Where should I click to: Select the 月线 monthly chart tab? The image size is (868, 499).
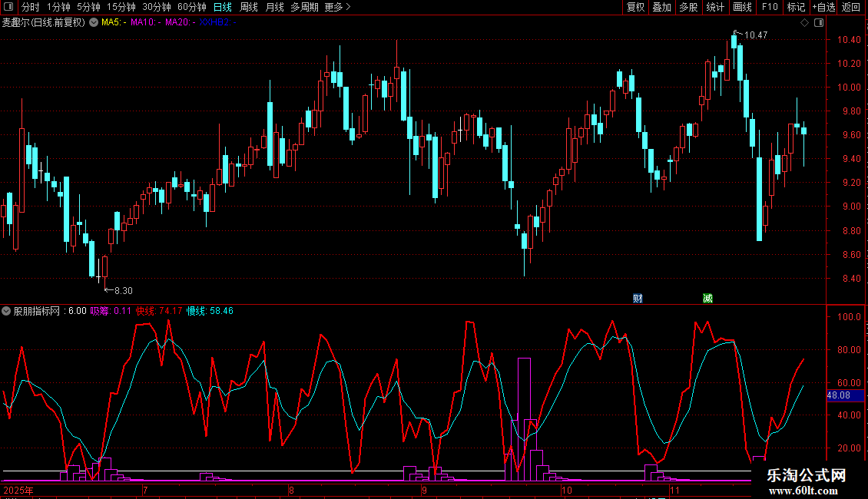click(x=274, y=7)
